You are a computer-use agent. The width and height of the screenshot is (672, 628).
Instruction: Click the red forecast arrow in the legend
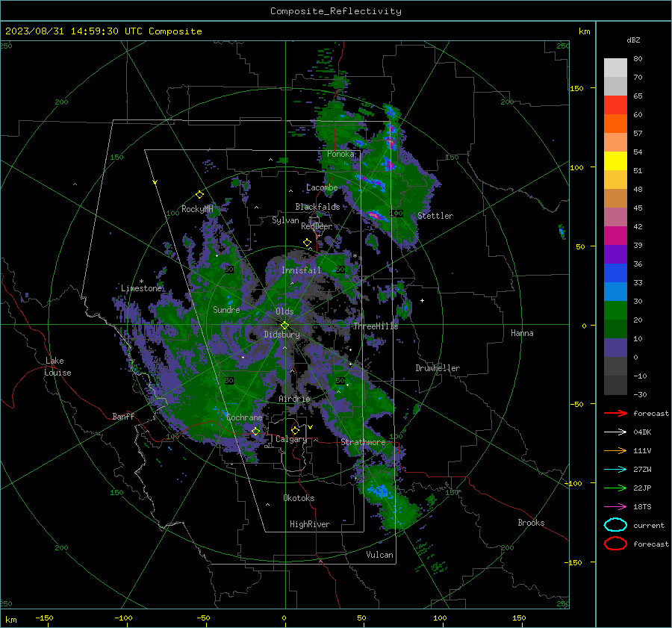tap(615, 413)
